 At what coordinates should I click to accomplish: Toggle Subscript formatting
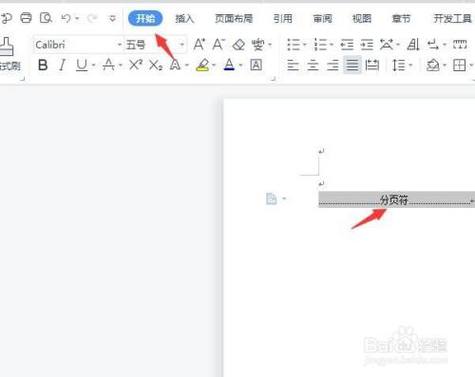[x=156, y=65]
